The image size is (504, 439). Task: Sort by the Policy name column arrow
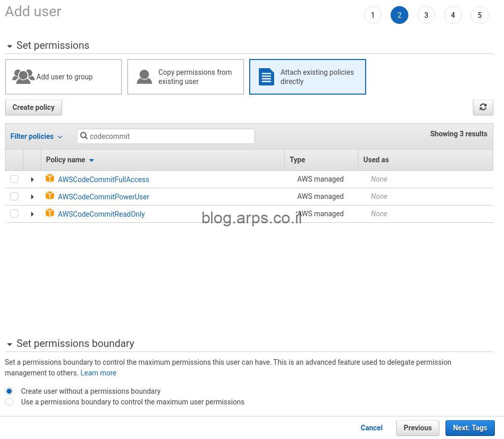(x=92, y=160)
